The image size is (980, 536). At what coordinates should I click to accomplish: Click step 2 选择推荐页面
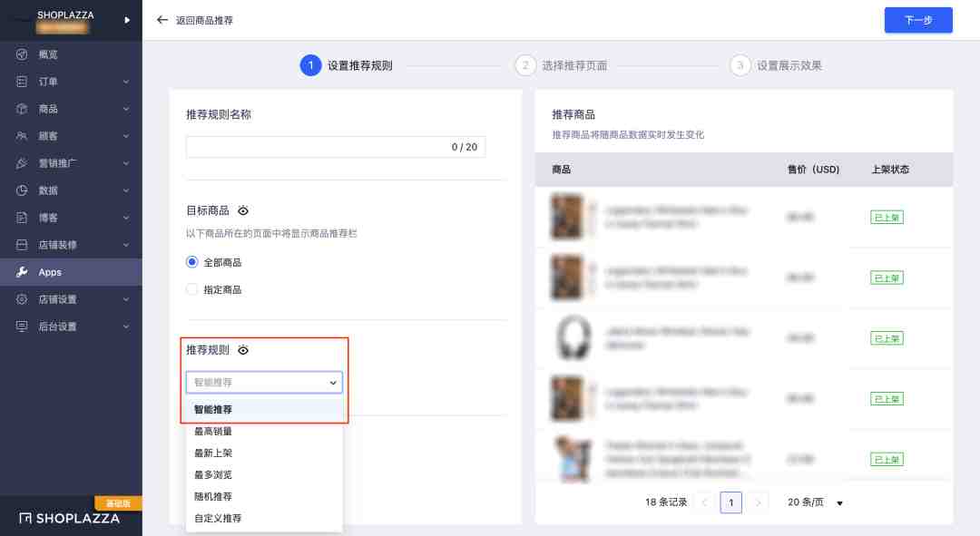coord(562,65)
